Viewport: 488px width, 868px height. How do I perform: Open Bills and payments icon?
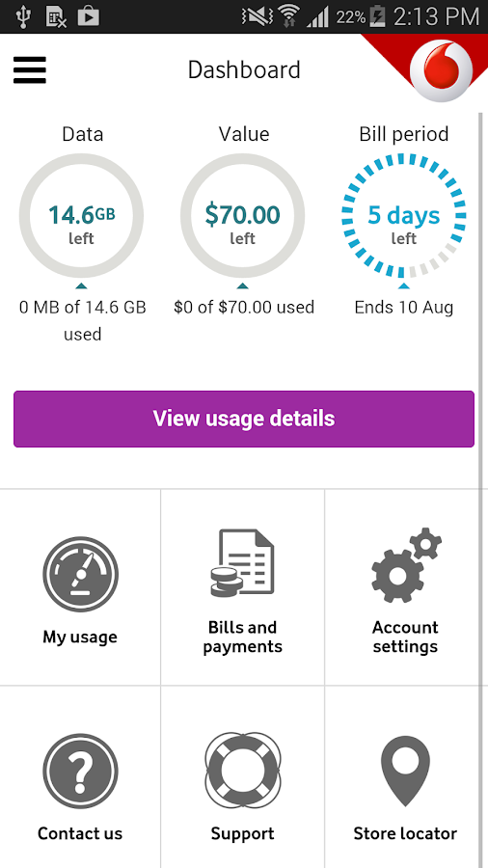click(x=242, y=562)
